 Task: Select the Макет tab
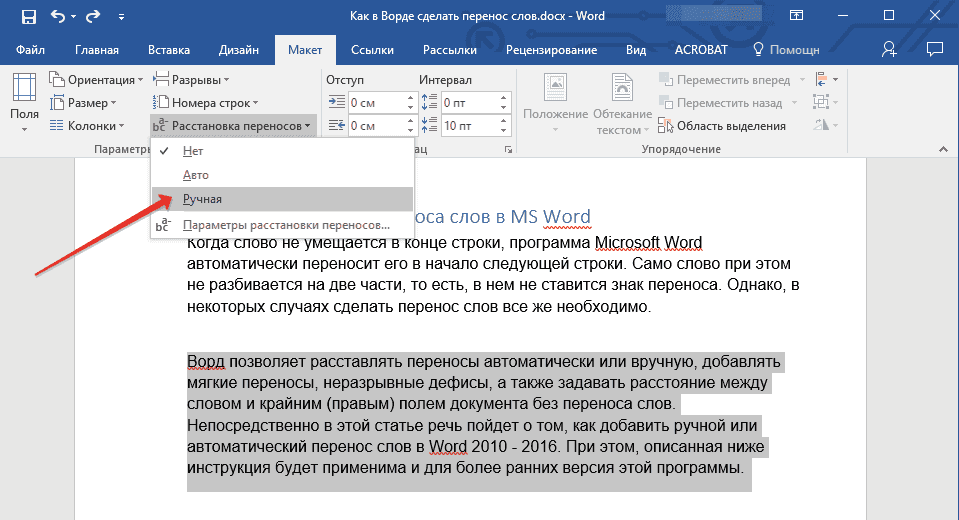(x=305, y=50)
